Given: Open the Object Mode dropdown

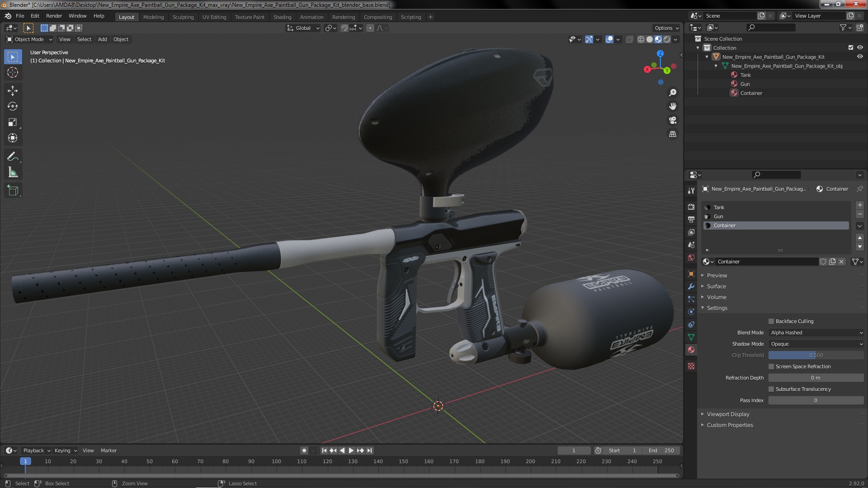Looking at the screenshot, I should point(29,39).
